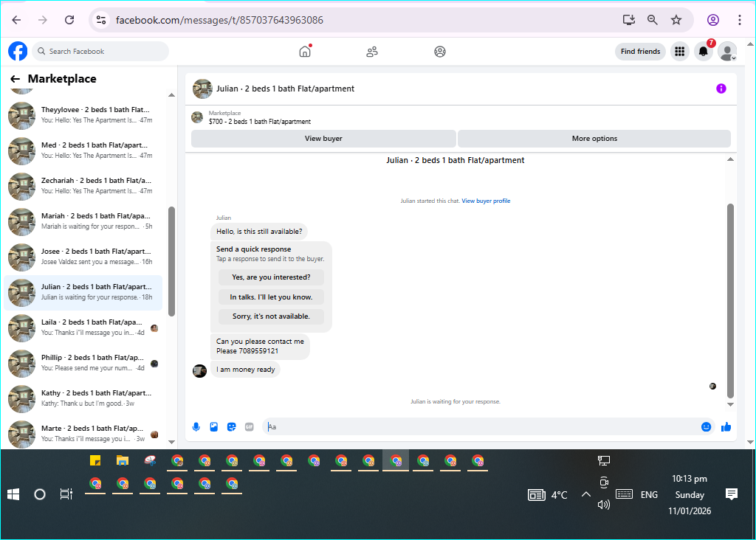Click the chat scroll-down arrow
Screen dimensions: 756x540
pyautogui.click(x=730, y=404)
